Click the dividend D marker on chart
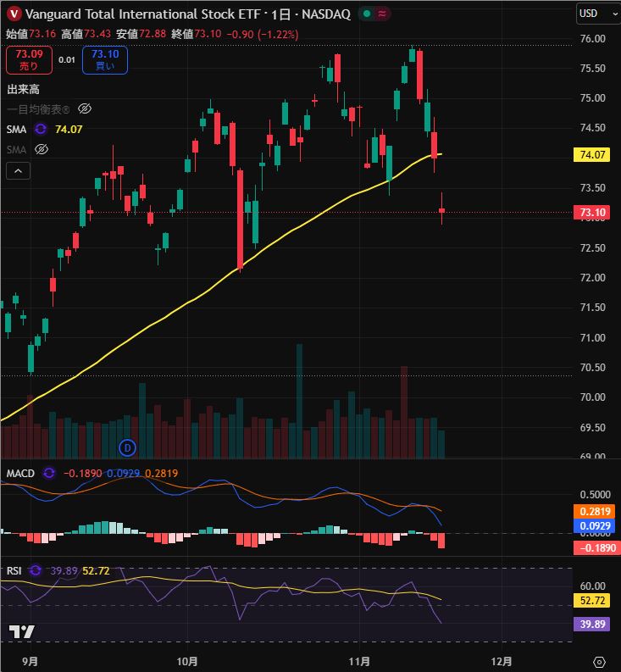This screenshot has height=672, width=621. click(128, 447)
